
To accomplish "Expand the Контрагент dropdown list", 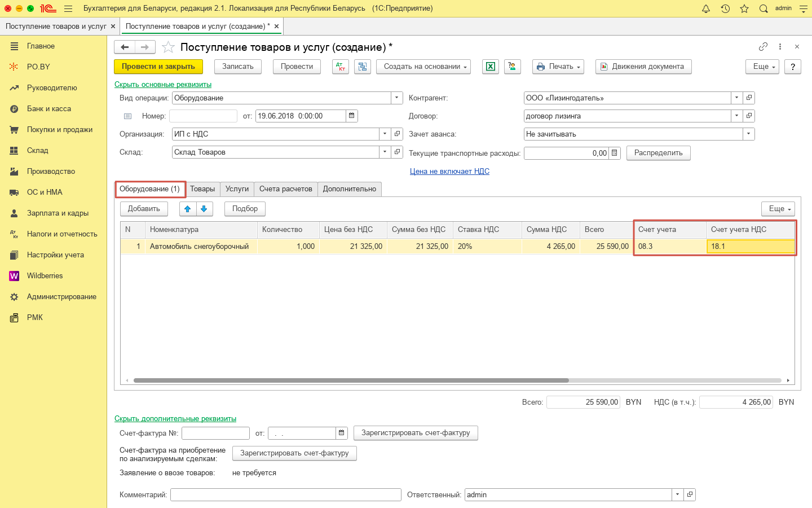I will [x=736, y=98].
